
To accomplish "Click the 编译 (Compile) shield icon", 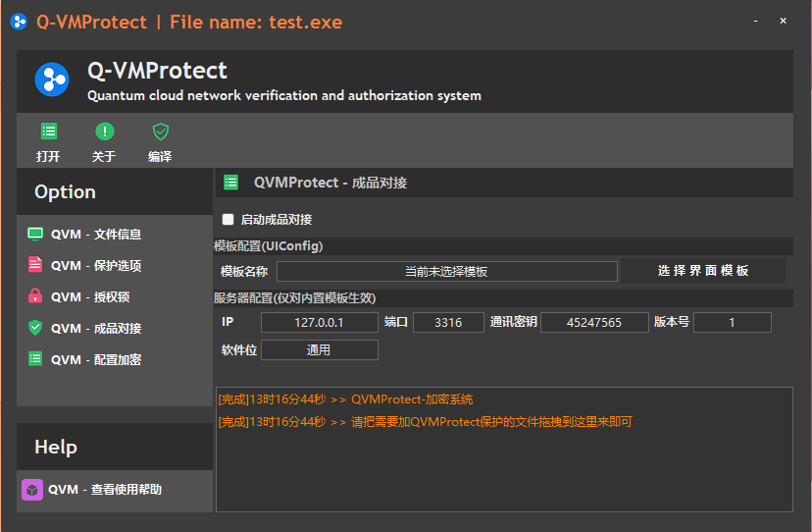I will pos(160,133).
